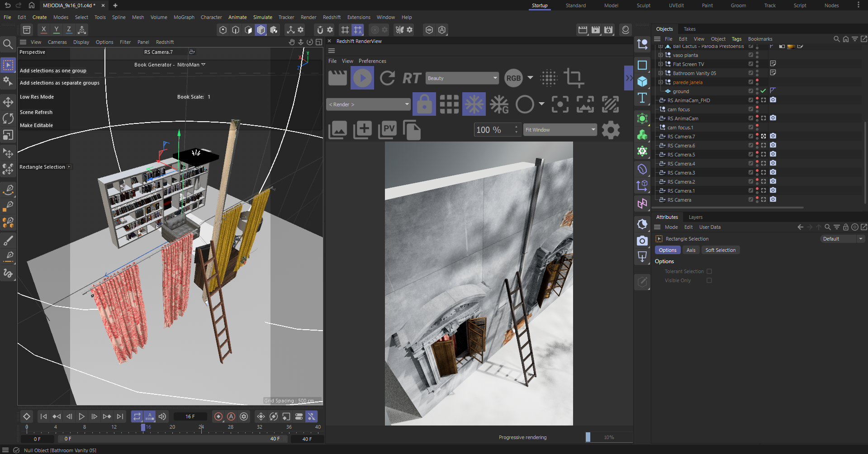Switch to the Takes tab
868x454 pixels.
(x=689, y=29)
